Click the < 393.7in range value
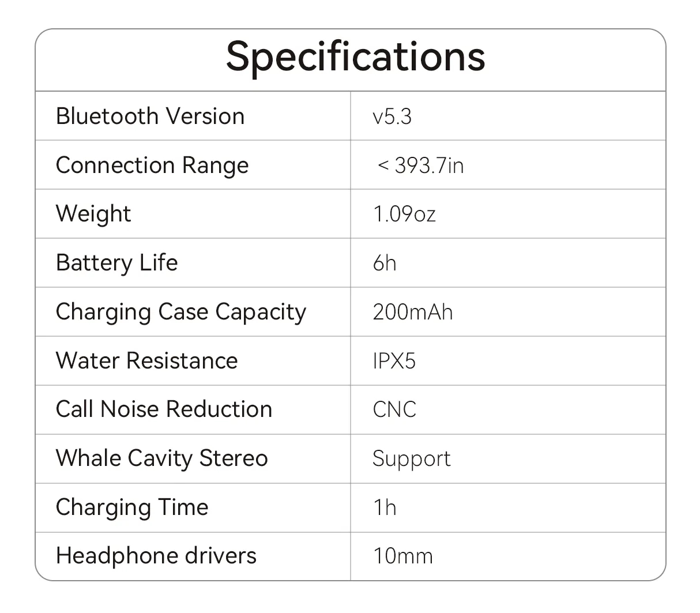Screen dimensions: 700x613 coord(420,166)
